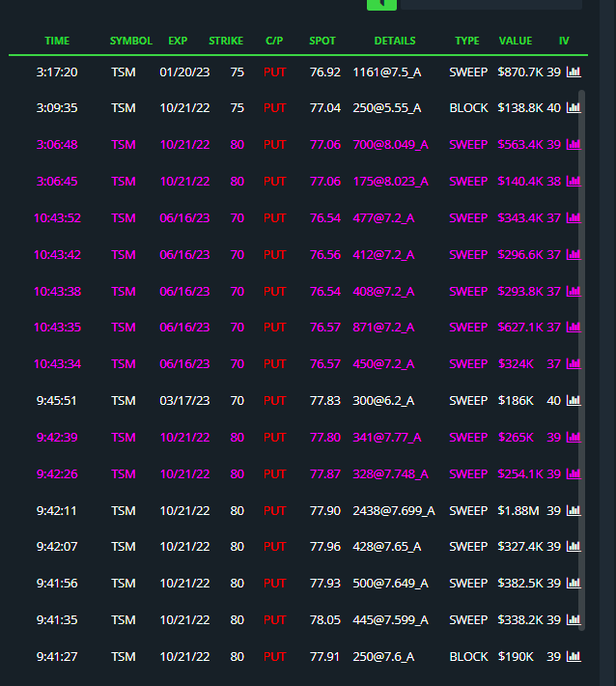Image resolution: width=616 pixels, height=686 pixels.
Task: Click the DETAILS column header
Action: 395,41
